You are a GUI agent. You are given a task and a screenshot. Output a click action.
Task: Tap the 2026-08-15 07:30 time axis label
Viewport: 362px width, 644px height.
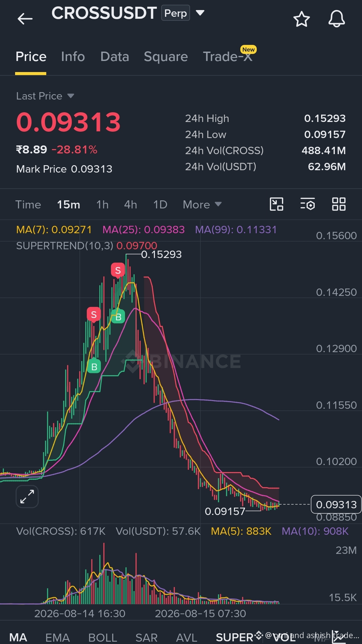200,614
